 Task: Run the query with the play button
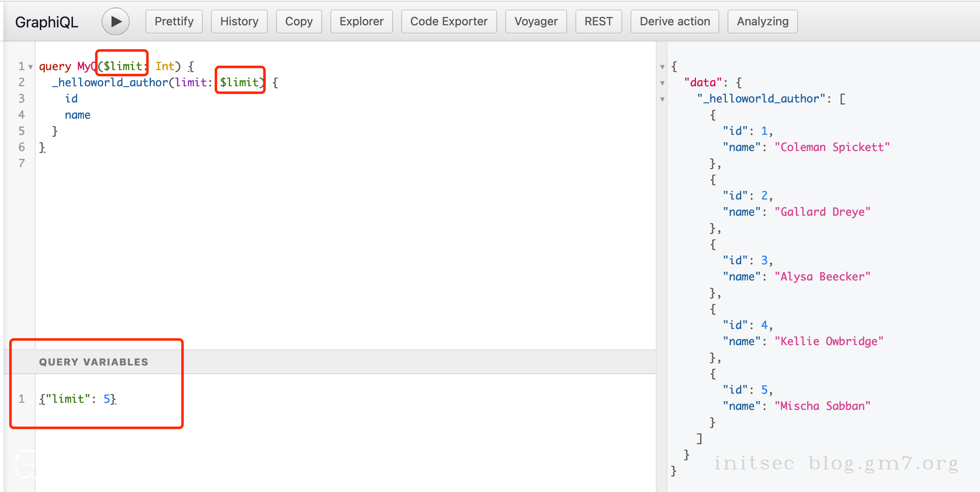(116, 22)
